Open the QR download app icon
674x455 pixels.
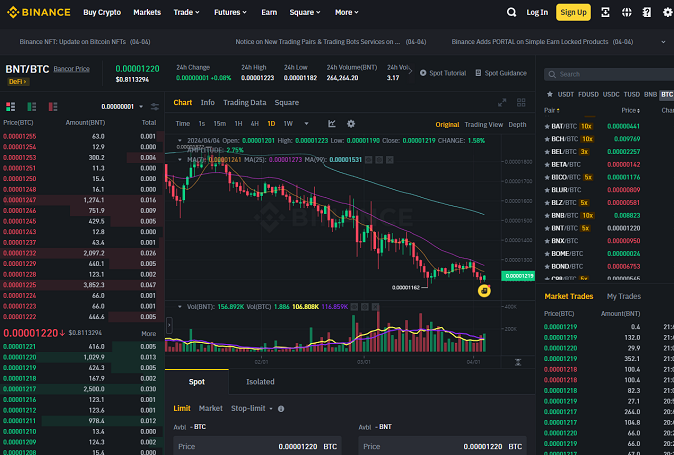click(605, 12)
